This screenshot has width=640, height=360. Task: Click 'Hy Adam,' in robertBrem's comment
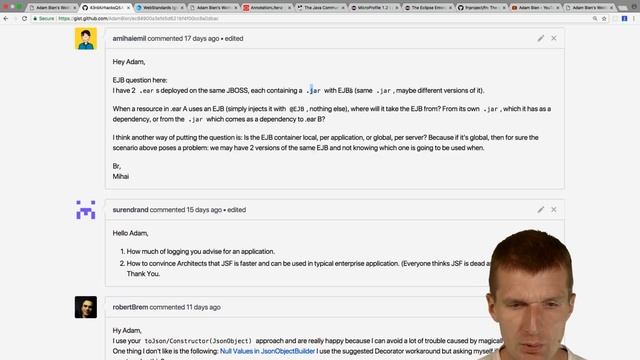(x=127, y=330)
